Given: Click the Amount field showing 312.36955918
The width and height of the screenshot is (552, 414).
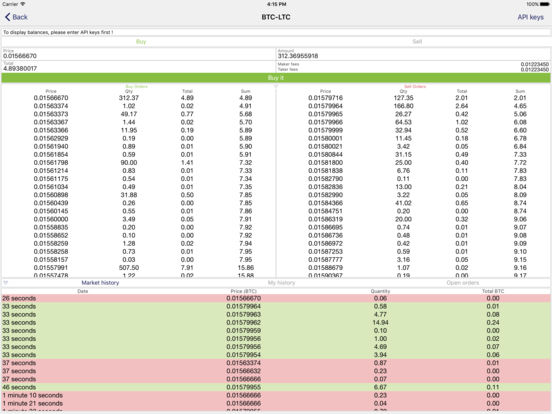Looking at the screenshot, I should (x=413, y=54).
